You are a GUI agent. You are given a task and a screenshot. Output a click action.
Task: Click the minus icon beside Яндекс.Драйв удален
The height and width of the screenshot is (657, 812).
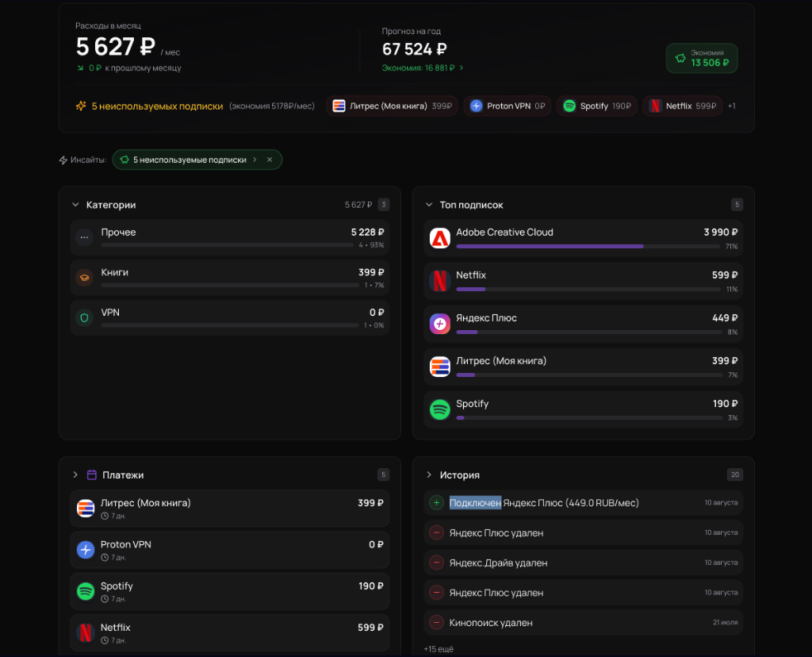pos(437,563)
